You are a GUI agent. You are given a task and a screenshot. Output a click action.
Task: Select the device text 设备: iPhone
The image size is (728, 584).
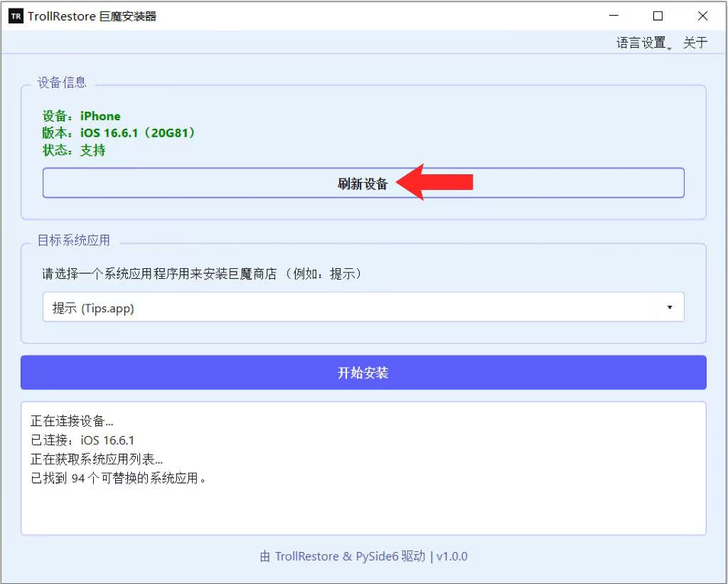tap(81, 116)
